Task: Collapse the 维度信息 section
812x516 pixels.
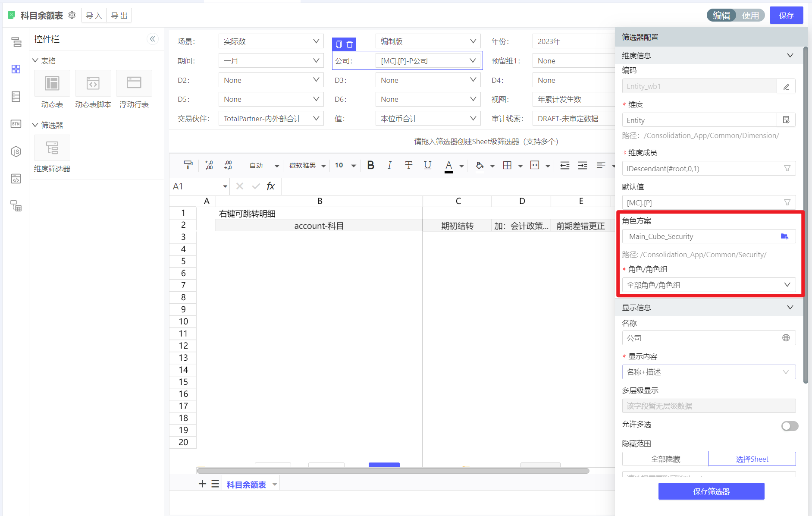Action: (790, 56)
